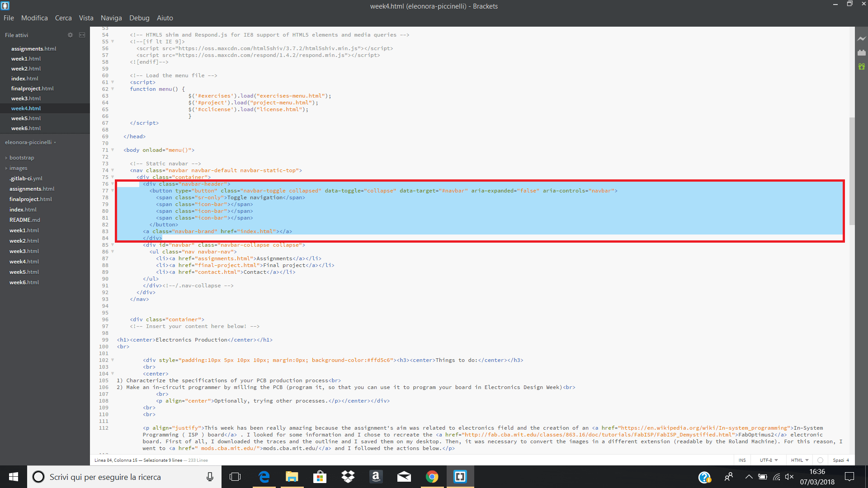Click the muted volume tray icon
This screenshot has width=868, height=488.
click(790, 477)
